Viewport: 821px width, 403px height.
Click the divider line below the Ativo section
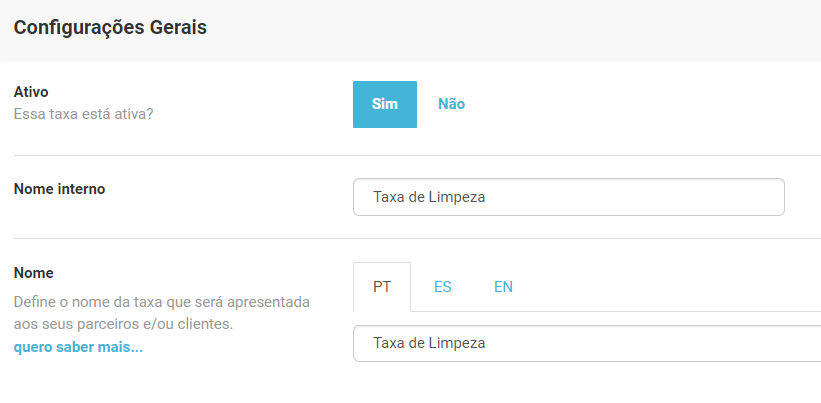[x=416, y=155]
